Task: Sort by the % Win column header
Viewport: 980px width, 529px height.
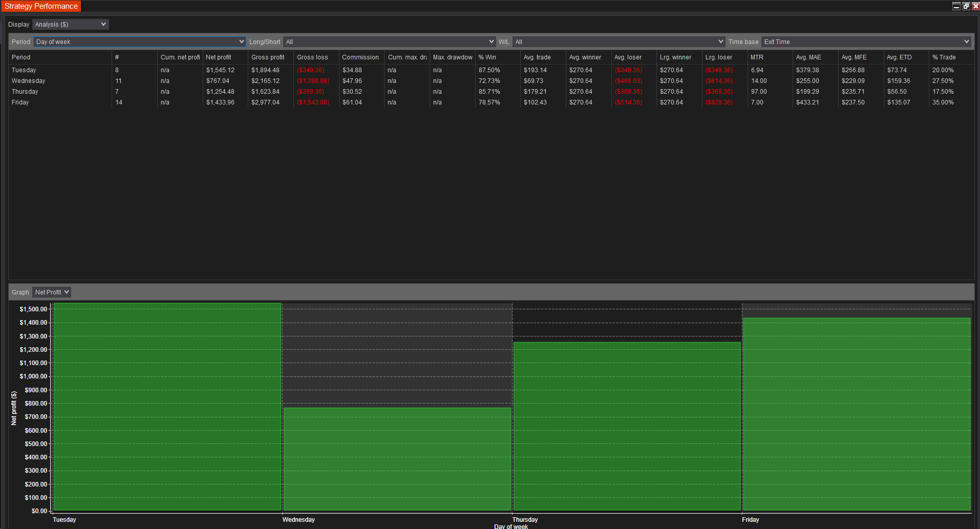Action: 498,57
